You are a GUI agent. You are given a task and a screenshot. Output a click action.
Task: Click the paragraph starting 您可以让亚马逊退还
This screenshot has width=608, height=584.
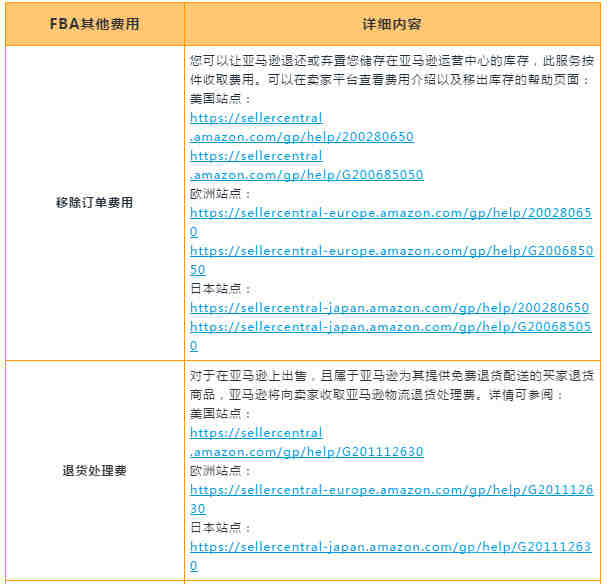click(x=392, y=70)
